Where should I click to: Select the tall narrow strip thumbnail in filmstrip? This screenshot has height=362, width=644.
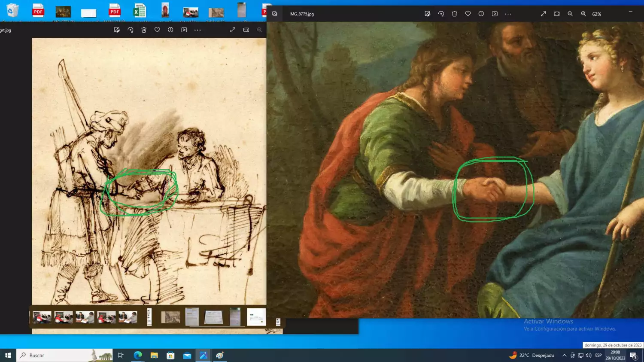pyautogui.click(x=149, y=317)
